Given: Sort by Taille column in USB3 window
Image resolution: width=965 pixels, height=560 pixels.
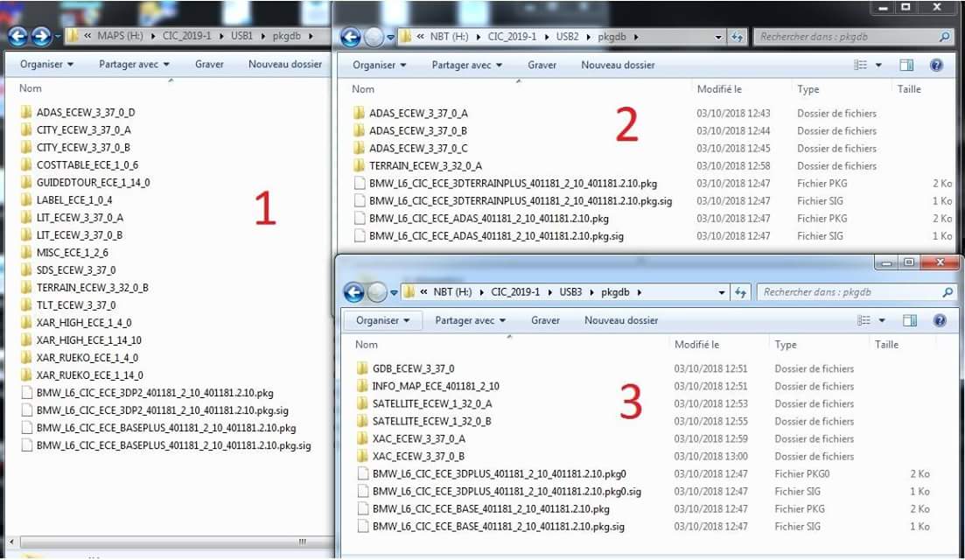Looking at the screenshot, I should tap(886, 345).
